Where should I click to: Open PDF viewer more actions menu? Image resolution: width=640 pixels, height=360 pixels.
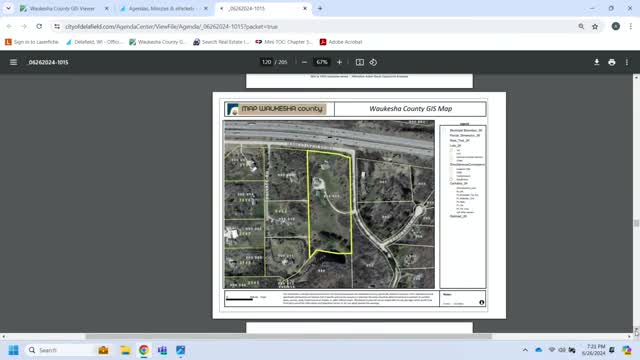(x=627, y=62)
